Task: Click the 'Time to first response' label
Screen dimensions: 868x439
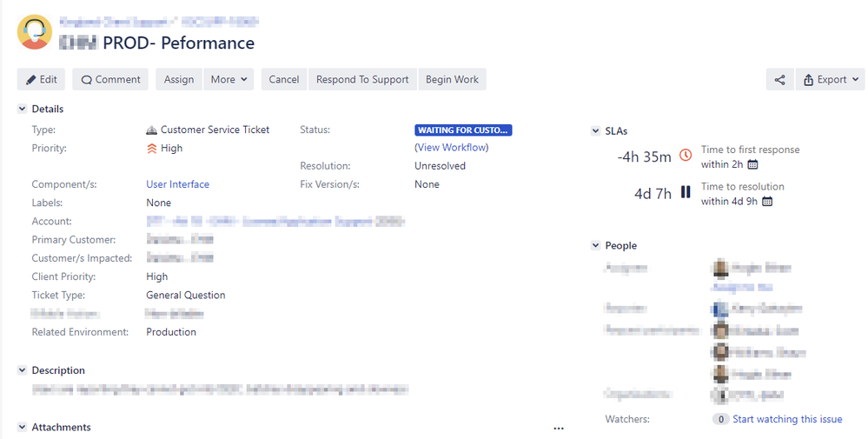Action: (750, 150)
